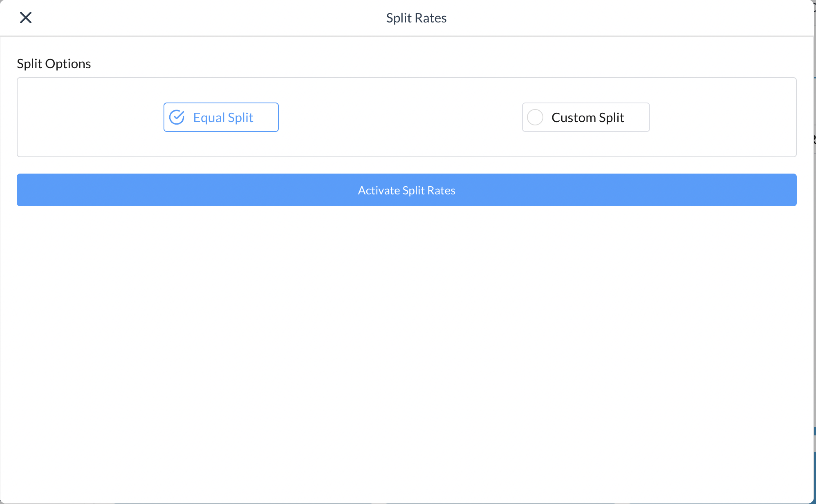Screen dimensions: 816x504
Task: Click the partial icon at the right edge
Action: [x=814, y=140]
